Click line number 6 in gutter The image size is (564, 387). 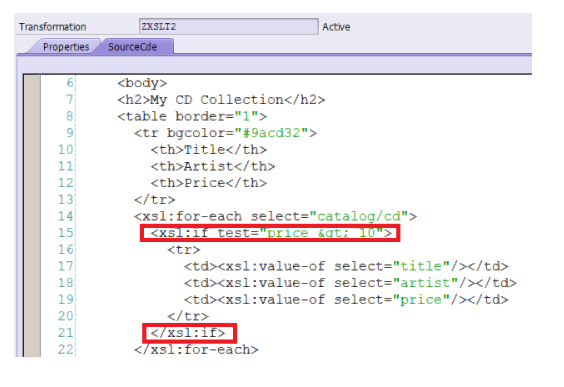(69, 83)
